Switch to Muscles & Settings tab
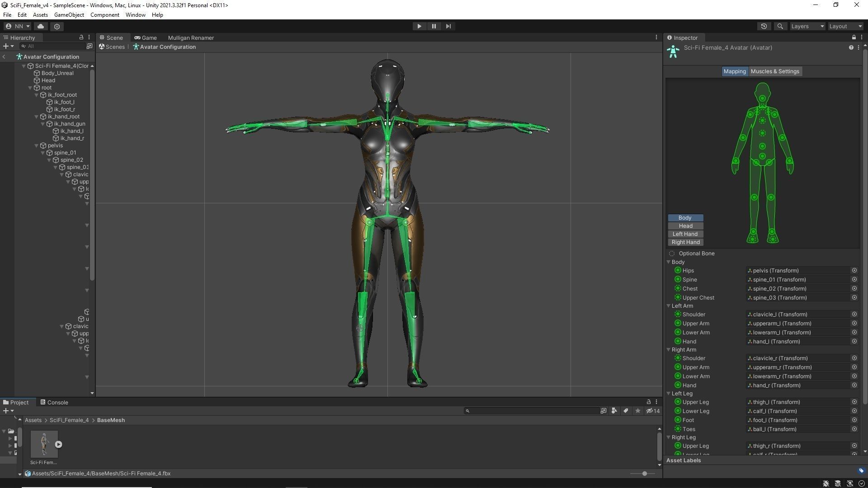The height and width of the screenshot is (488, 868). 775,71
